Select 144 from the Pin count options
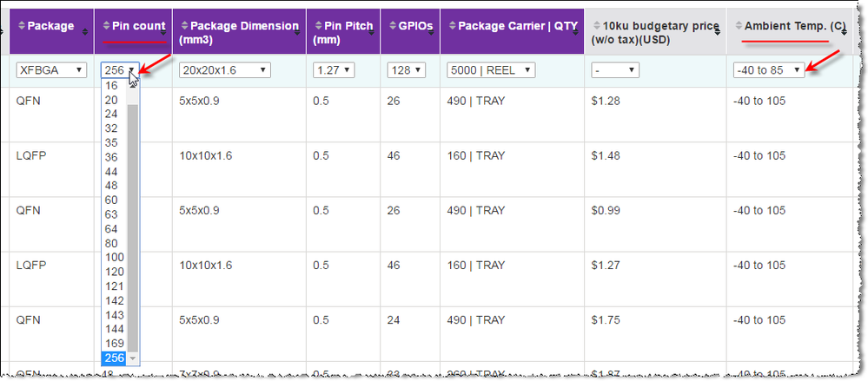Viewport: 868px width, 381px height. pyautogui.click(x=114, y=330)
